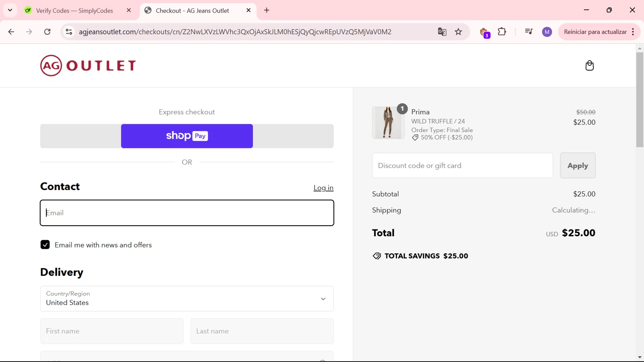Open a new browser tab
The height and width of the screenshot is (362, 644).
[267, 10]
